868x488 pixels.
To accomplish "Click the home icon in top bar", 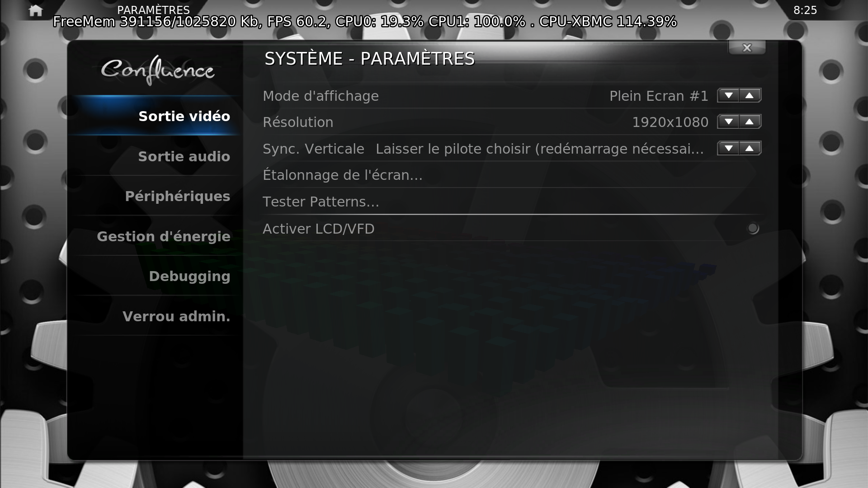I will point(35,10).
